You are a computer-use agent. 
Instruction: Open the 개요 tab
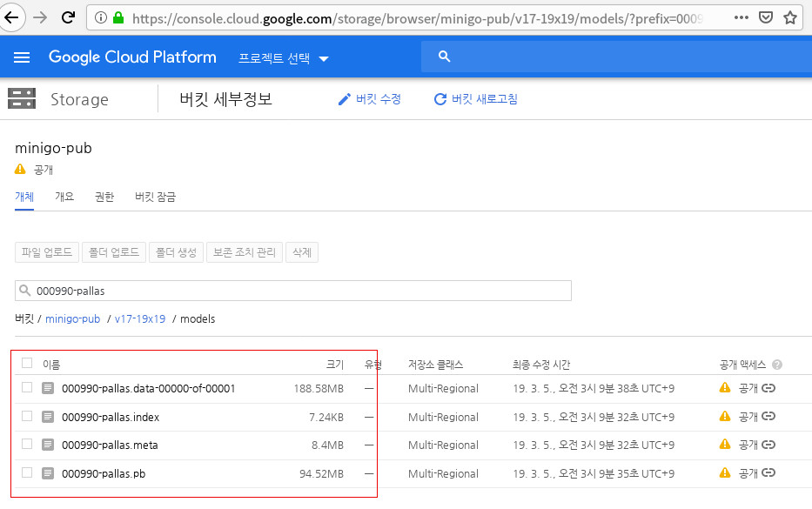click(64, 197)
